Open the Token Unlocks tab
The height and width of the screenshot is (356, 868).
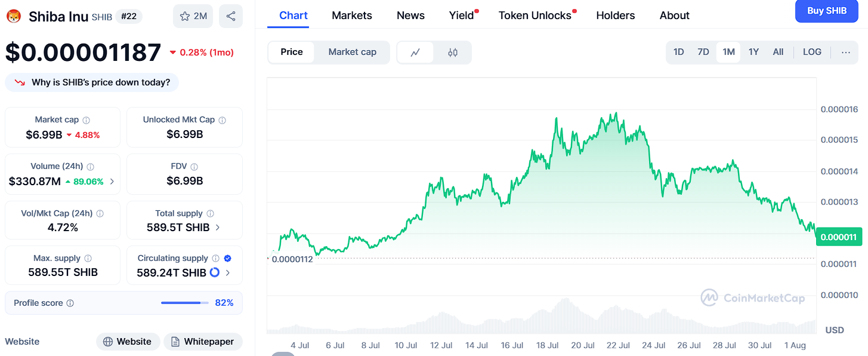pos(535,16)
